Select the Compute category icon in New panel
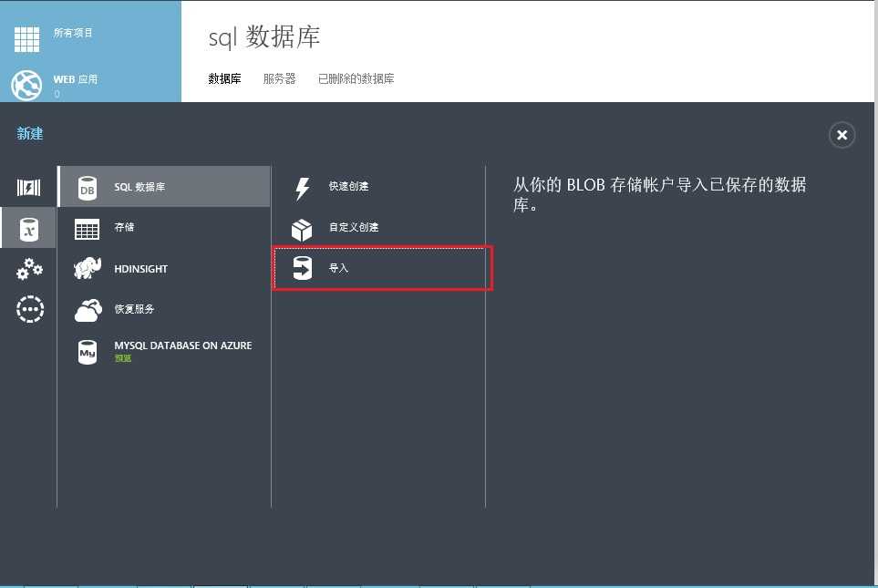This screenshot has width=878, height=588. [28, 188]
